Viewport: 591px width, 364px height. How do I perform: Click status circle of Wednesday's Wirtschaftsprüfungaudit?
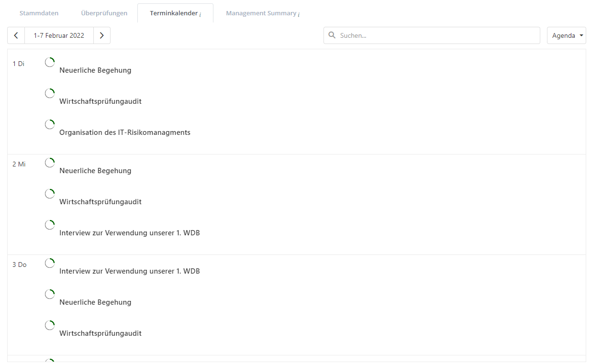click(x=50, y=194)
